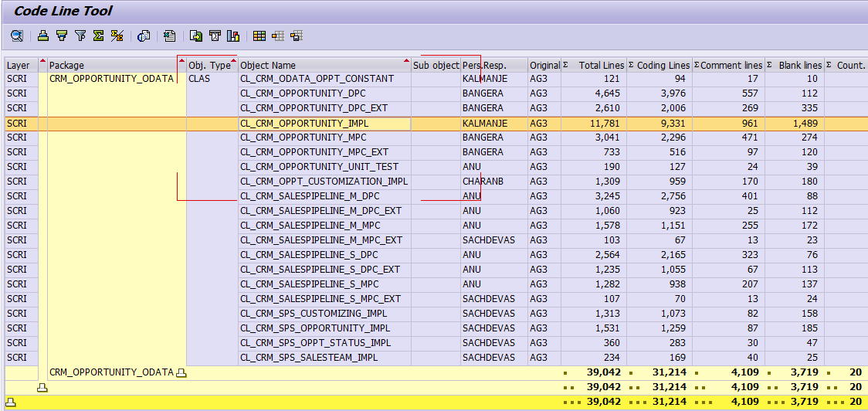The width and height of the screenshot is (868, 411).
Task: Select the Object Name column header
Action: click(325, 66)
